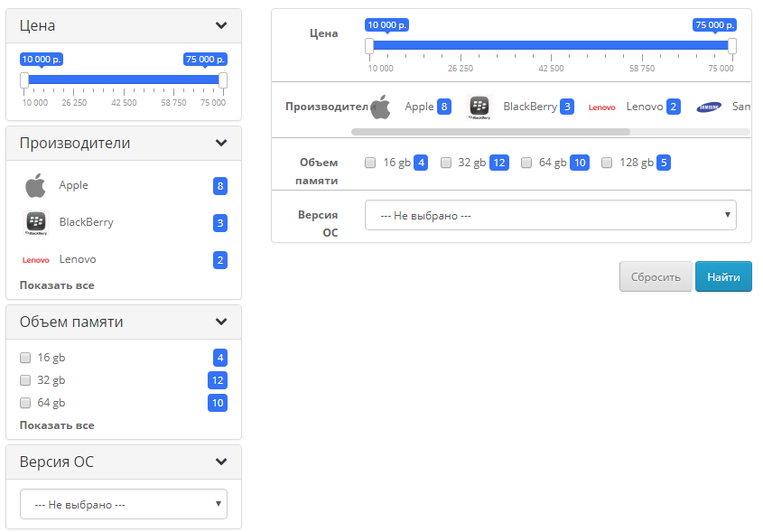This screenshot has width=763, height=532.
Task: Check 128 gb in horizontal filter
Action: click(x=606, y=163)
